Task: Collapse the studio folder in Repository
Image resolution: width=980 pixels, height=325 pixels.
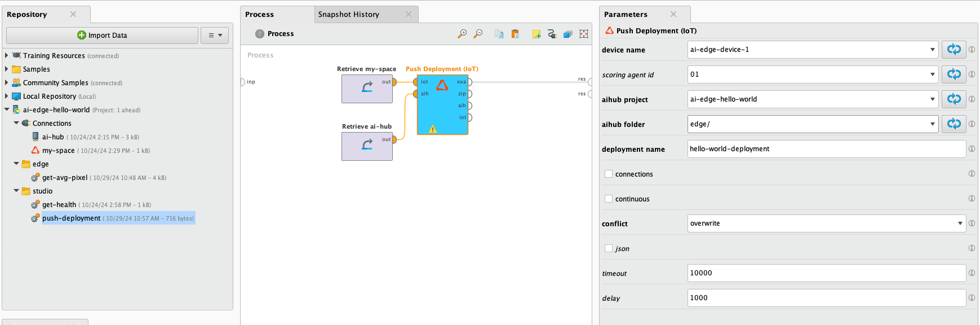Action: coord(16,191)
